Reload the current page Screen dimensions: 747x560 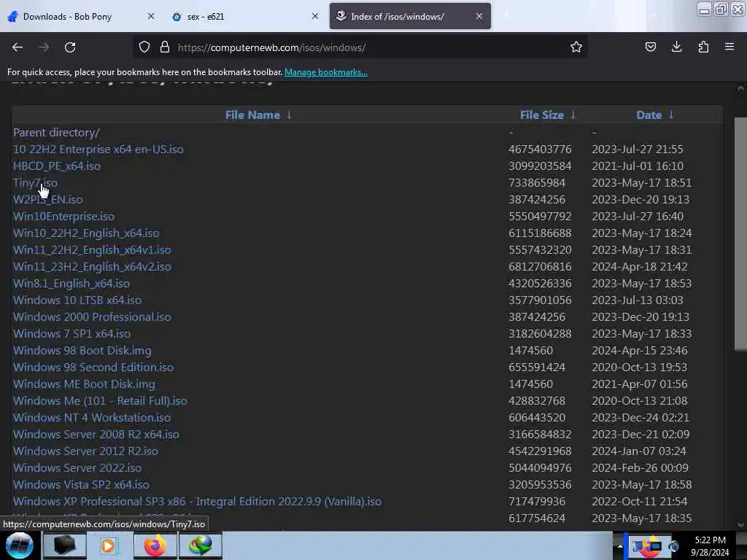tap(70, 47)
